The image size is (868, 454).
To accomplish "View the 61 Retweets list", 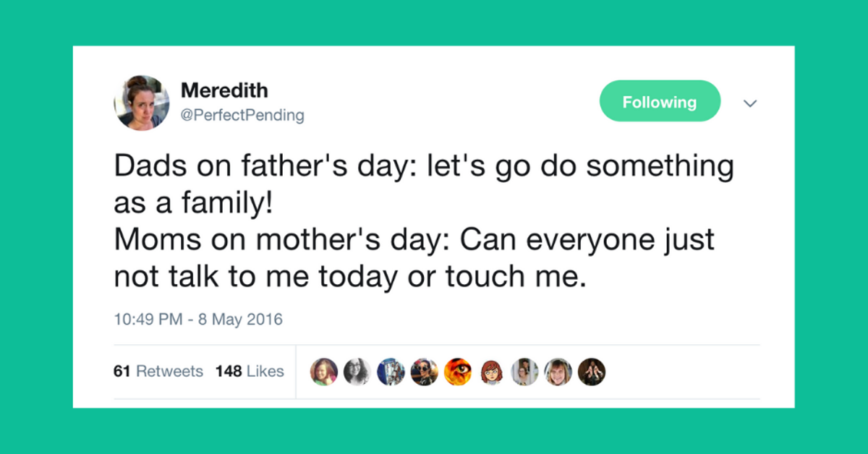I will pyautogui.click(x=158, y=372).
